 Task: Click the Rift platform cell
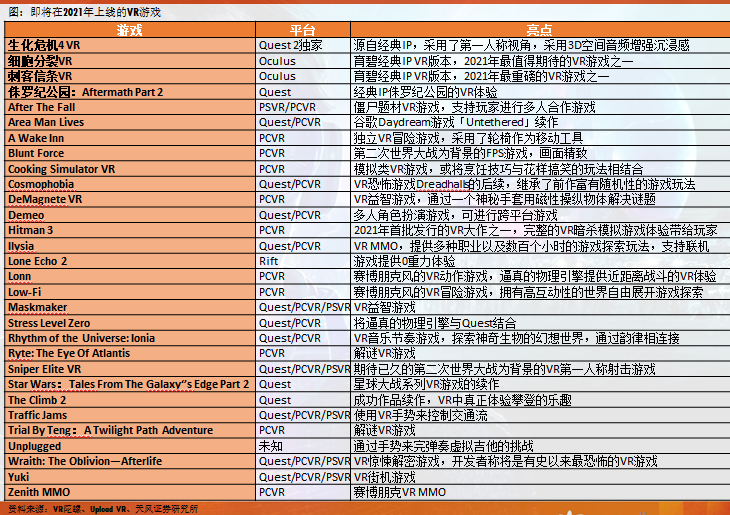tap(303, 261)
